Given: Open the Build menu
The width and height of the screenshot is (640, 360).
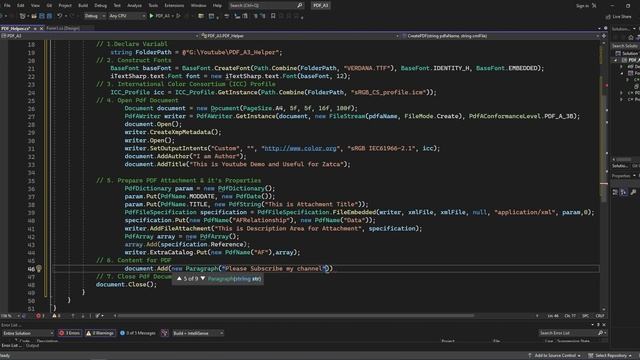Looking at the screenshot, I should pyautogui.click(x=83, y=6).
